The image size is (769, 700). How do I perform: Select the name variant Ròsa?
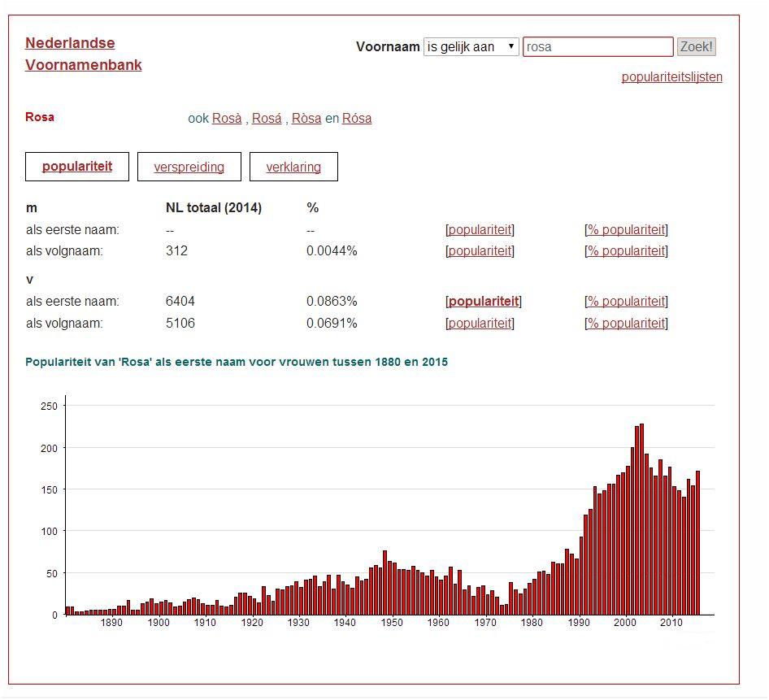coord(306,119)
